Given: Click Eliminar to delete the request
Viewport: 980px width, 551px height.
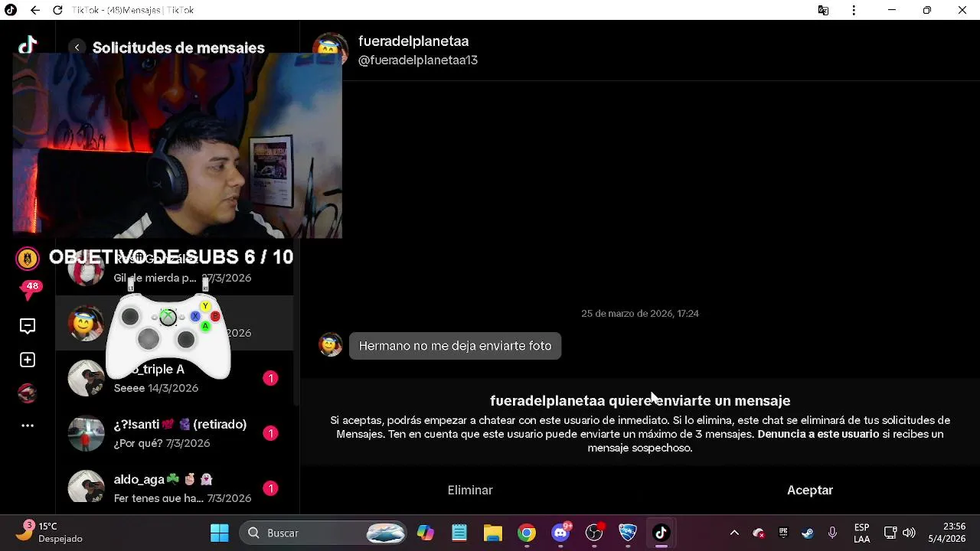Looking at the screenshot, I should pyautogui.click(x=470, y=490).
